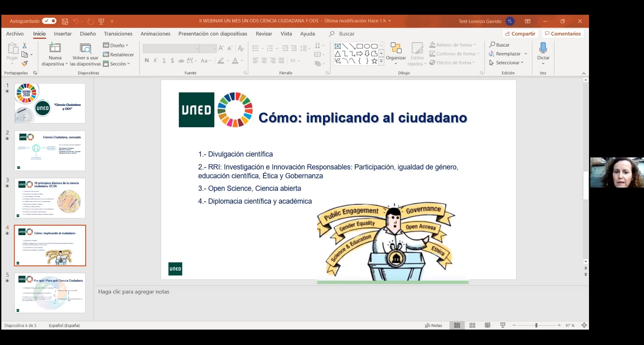The image size is (644, 345).
Task: Clear all formatting icon
Action: [x=241, y=48]
